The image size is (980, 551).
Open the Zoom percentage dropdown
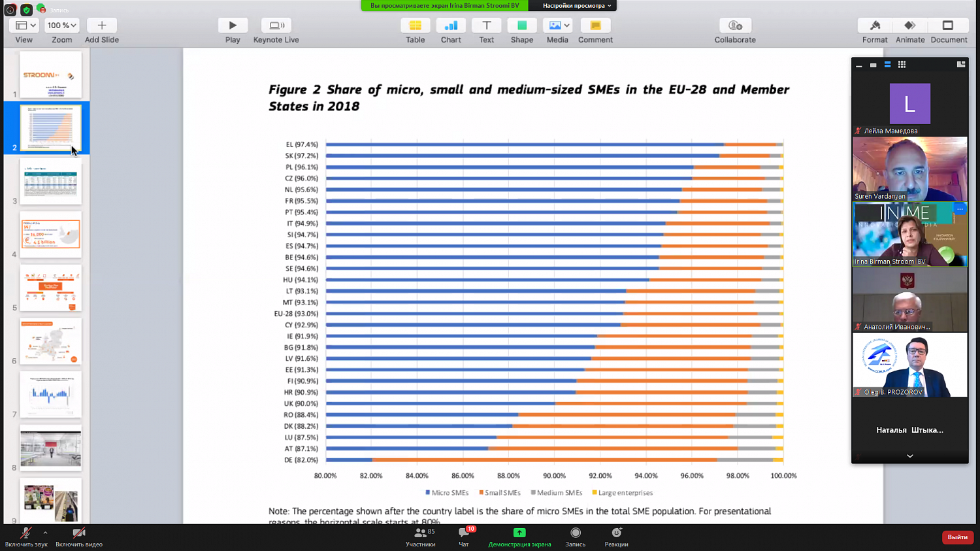pos(61,25)
